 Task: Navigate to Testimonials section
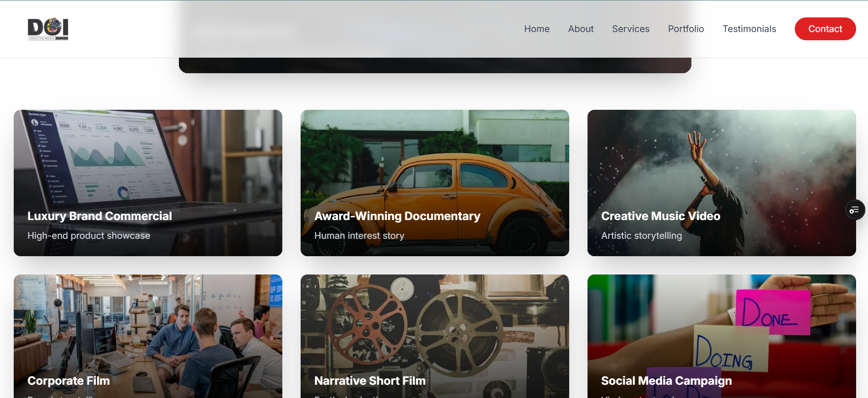coord(749,29)
